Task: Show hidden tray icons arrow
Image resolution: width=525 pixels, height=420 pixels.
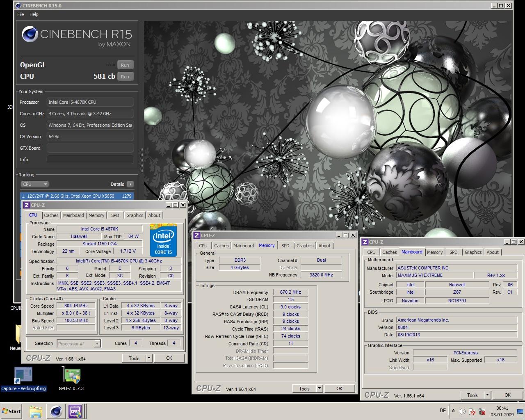Action: pos(453,411)
